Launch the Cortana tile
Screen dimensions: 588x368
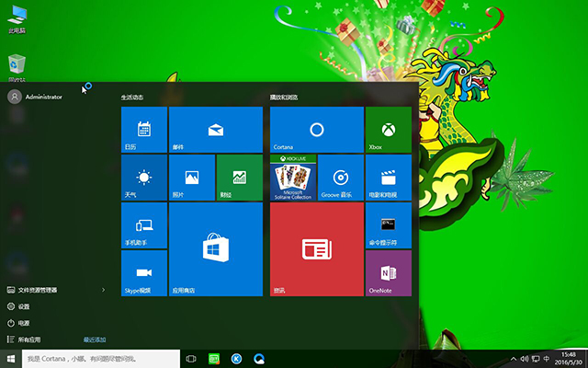tap(316, 129)
